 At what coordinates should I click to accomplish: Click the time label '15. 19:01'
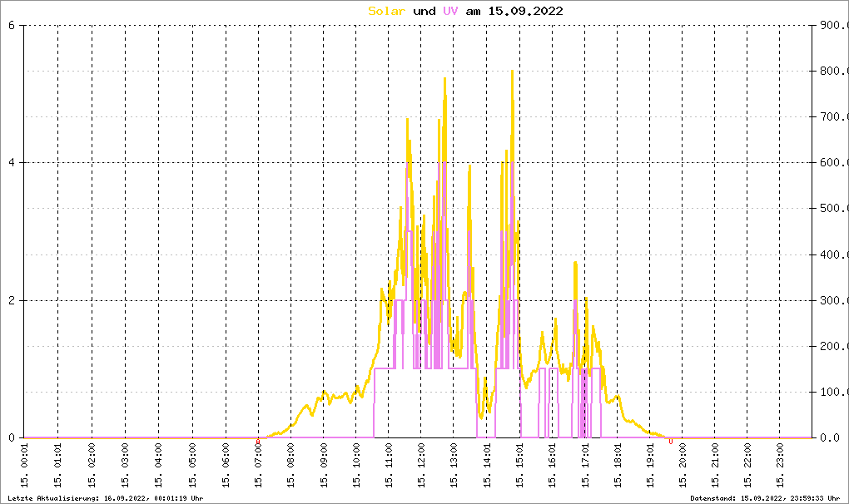pos(650,466)
